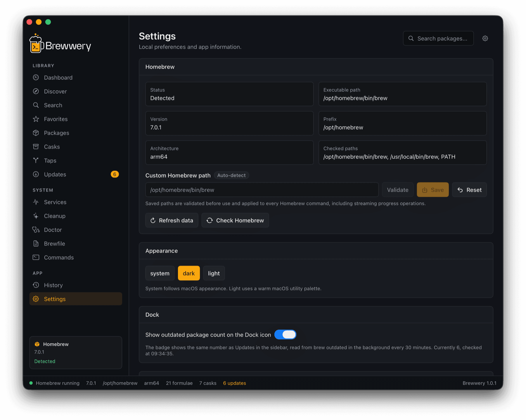Click 'Homebrew running' in the status bar
Image resolution: width=526 pixels, height=420 pixels.
[x=58, y=383]
